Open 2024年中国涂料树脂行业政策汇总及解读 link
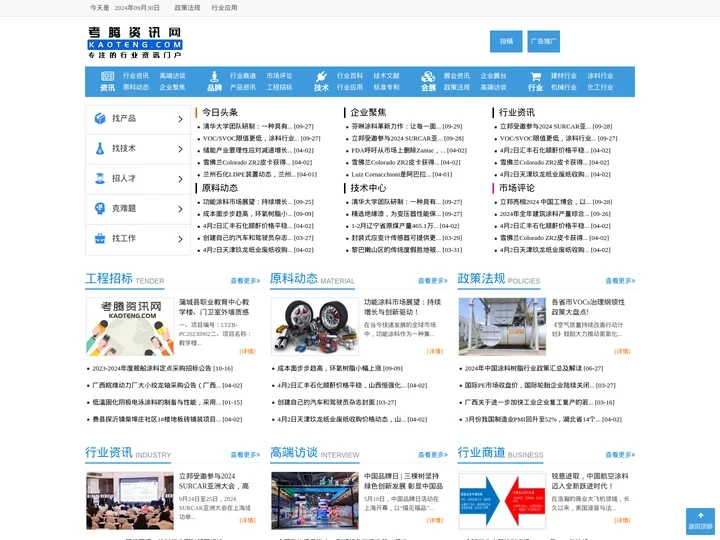720x540 pixels. 523,368
